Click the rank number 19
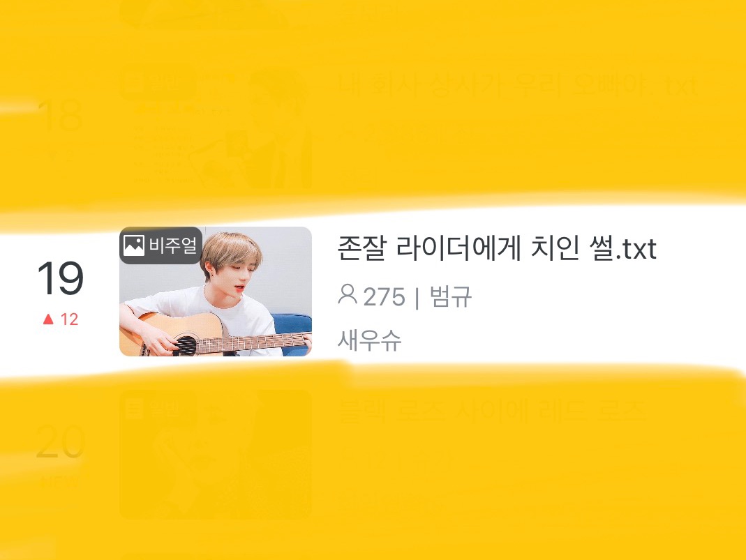Viewport: 746px width, 560px height. 61,278
